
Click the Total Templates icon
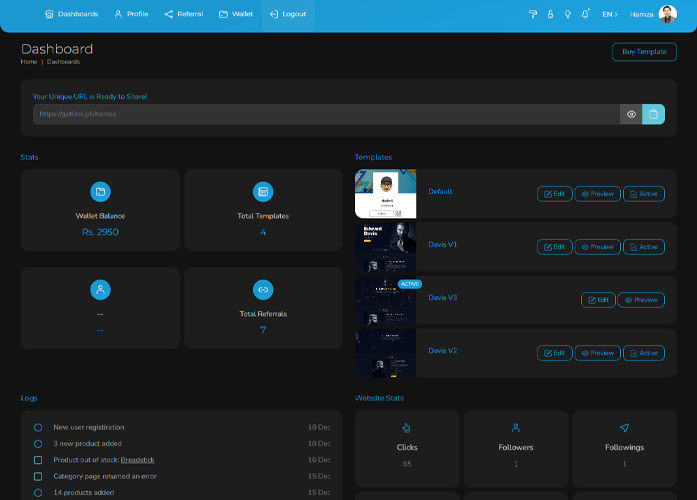click(x=263, y=191)
